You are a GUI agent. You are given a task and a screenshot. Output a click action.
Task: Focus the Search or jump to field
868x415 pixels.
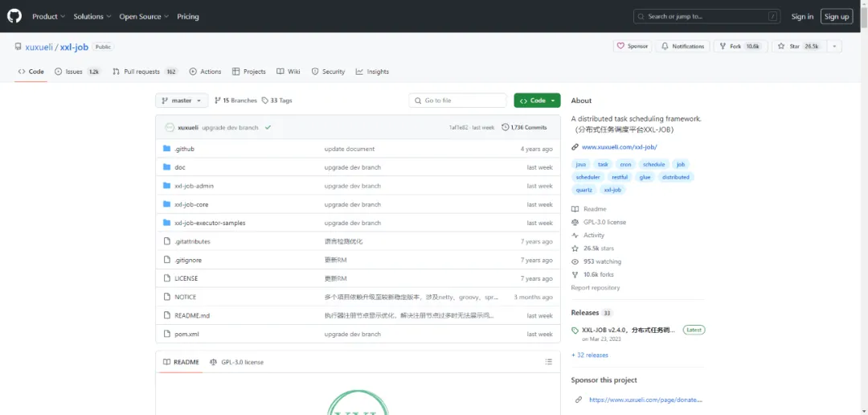point(707,17)
